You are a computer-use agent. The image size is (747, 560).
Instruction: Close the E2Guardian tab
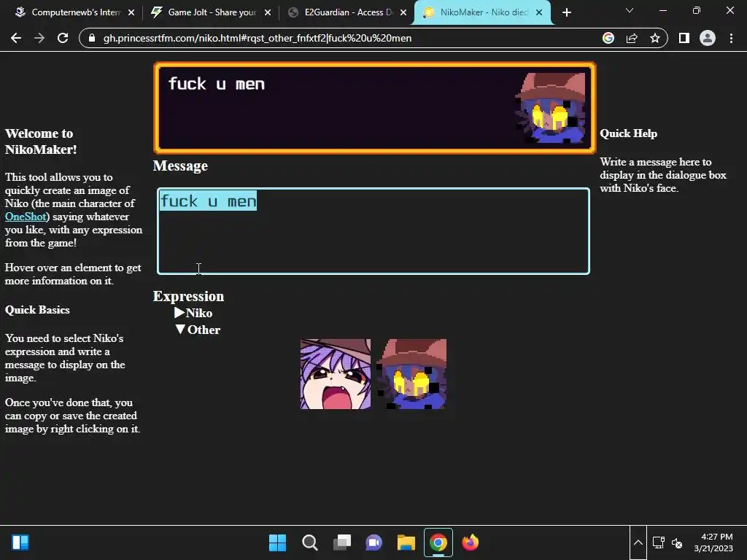click(403, 12)
